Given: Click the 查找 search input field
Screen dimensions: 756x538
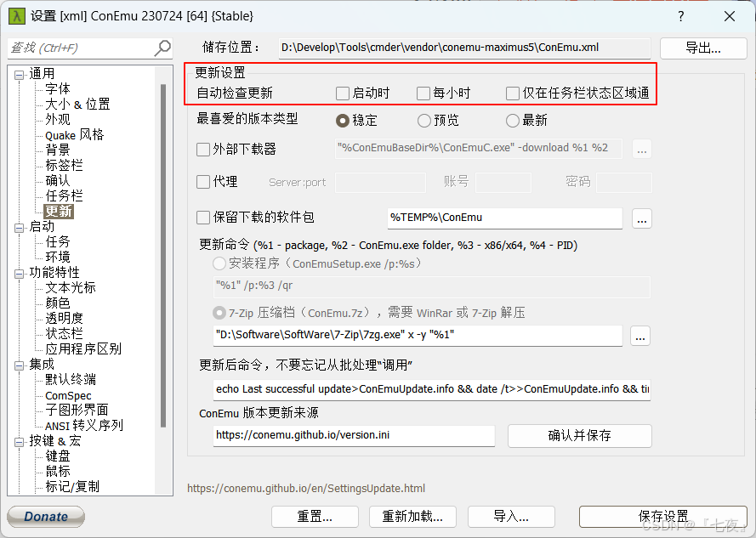Looking at the screenshot, I should click(81, 48).
